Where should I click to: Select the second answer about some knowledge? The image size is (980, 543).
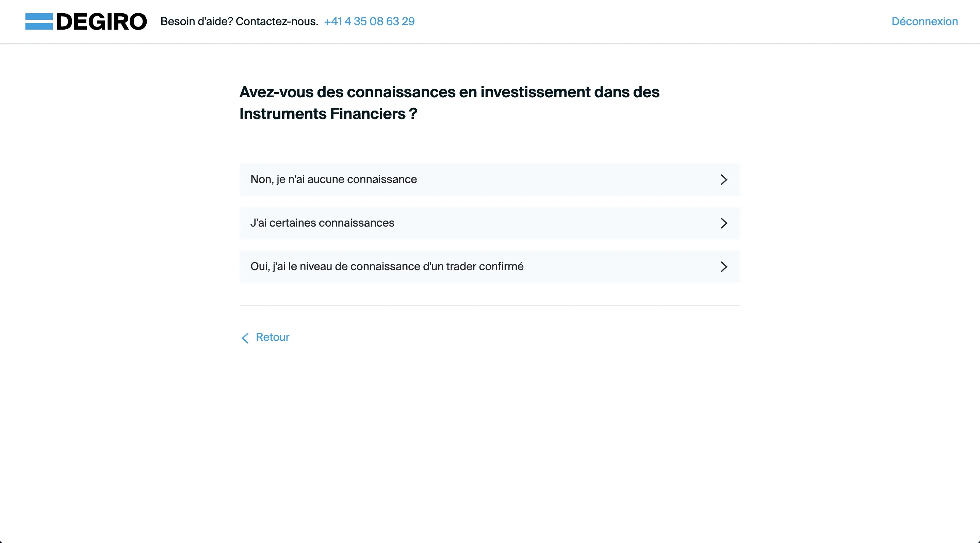pyautogui.click(x=489, y=223)
